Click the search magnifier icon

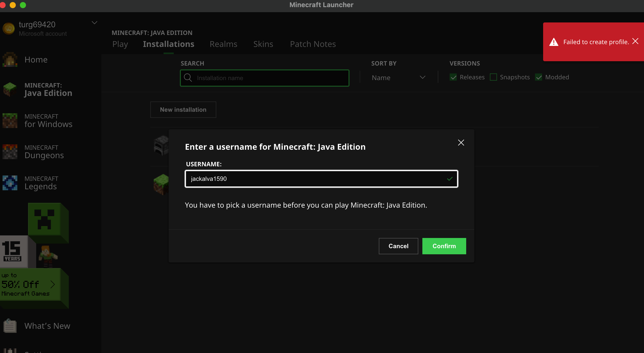(x=188, y=78)
